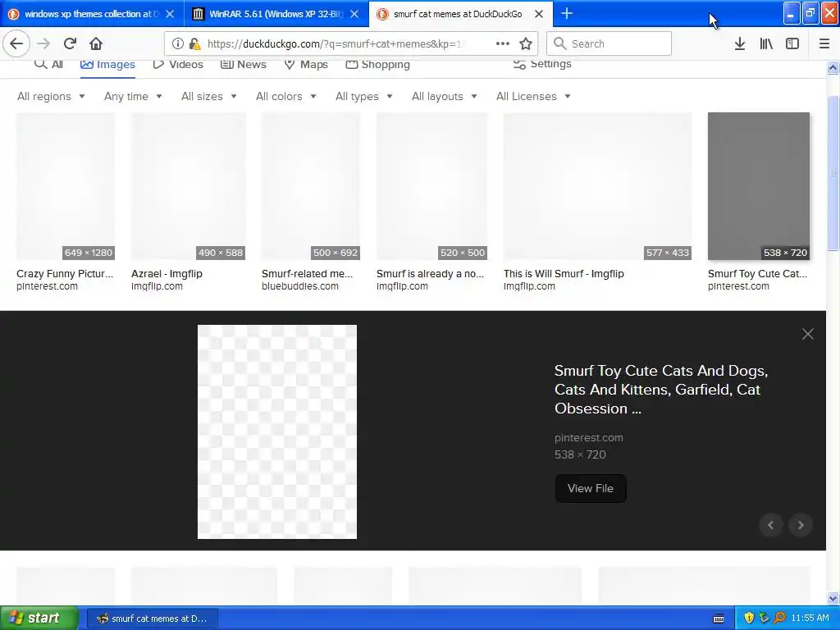The height and width of the screenshot is (630, 840).
Task: Click the magnifier tray icon
Action: pyautogui.click(x=779, y=619)
